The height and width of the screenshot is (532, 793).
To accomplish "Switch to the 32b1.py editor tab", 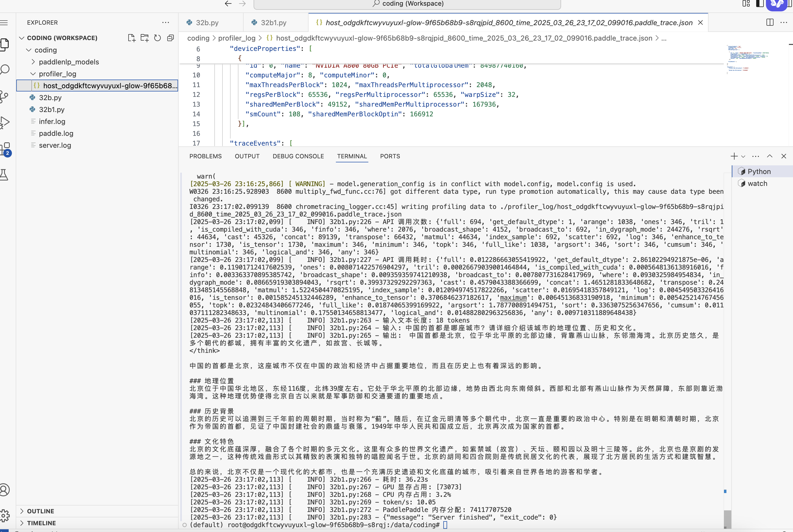I will click(273, 23).
